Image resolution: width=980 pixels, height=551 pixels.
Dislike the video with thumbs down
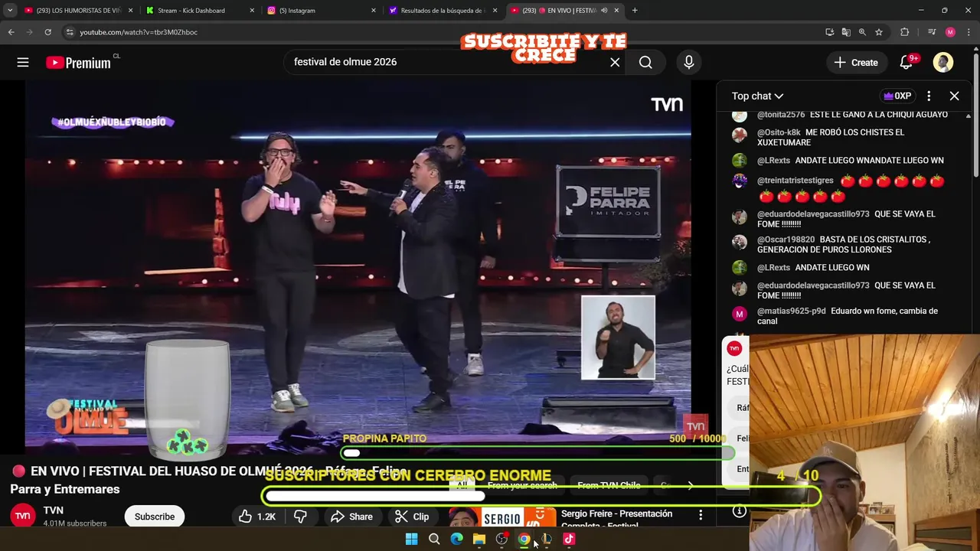pos(300,517)
